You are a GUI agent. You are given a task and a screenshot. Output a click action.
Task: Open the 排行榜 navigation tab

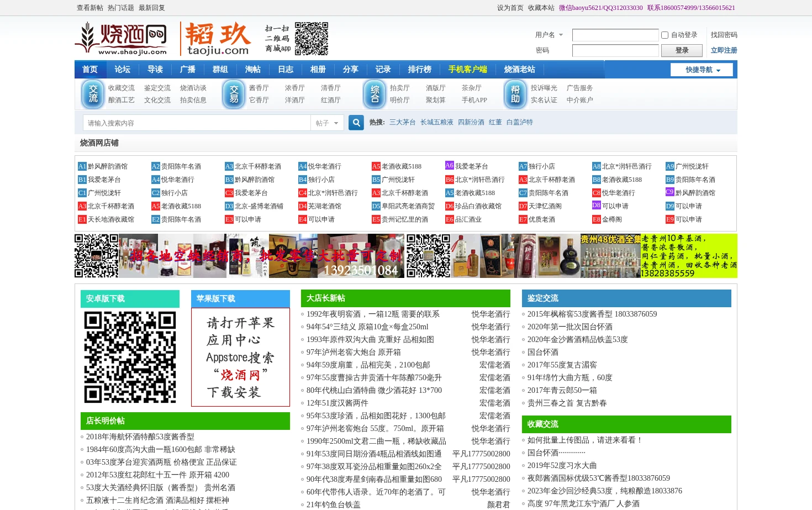click(x=420, y=70)
